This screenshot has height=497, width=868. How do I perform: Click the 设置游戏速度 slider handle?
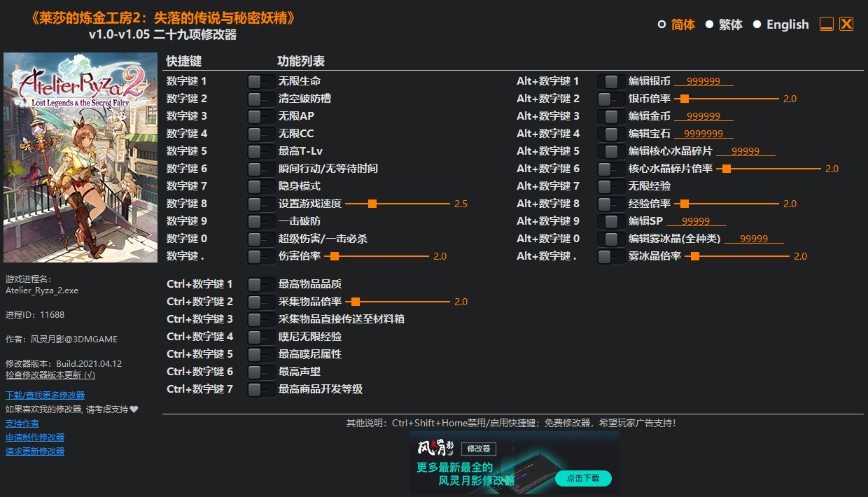coord(373,203)
